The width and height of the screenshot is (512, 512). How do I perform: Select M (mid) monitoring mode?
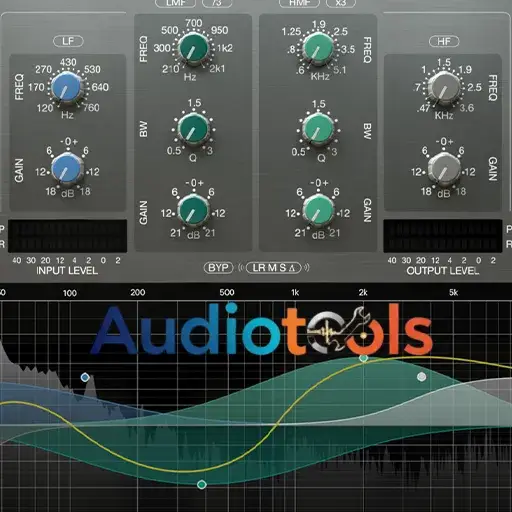click(x=272, y=268)
